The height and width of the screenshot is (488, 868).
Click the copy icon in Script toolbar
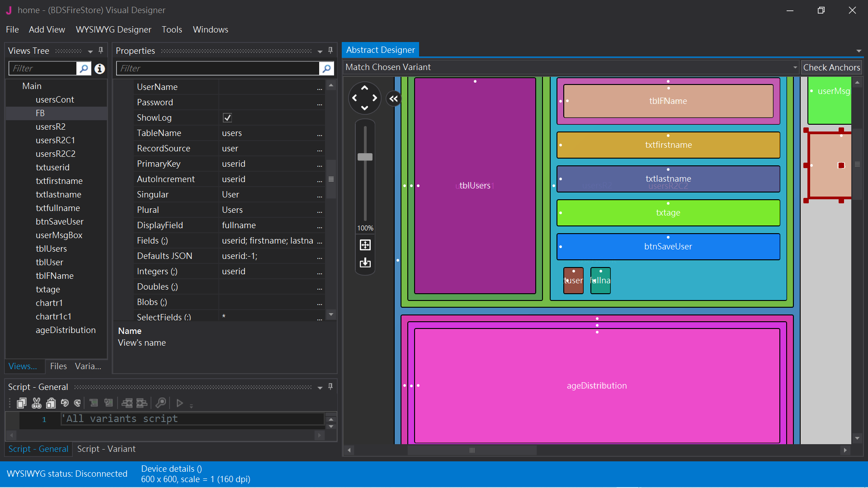[21, 403]
